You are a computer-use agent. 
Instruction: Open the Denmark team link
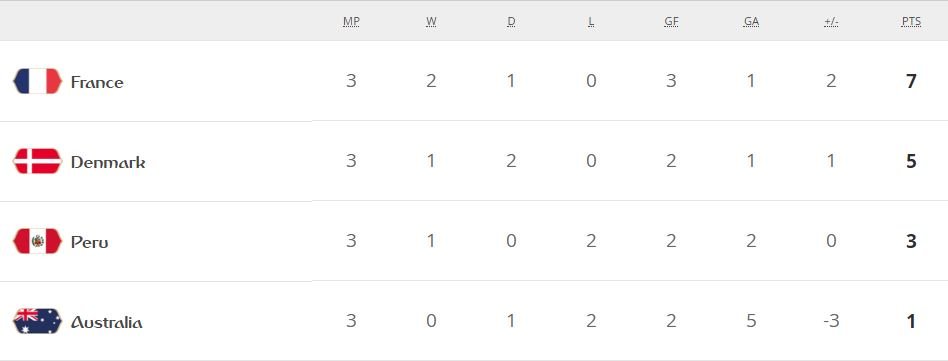[x=108, y=162]
